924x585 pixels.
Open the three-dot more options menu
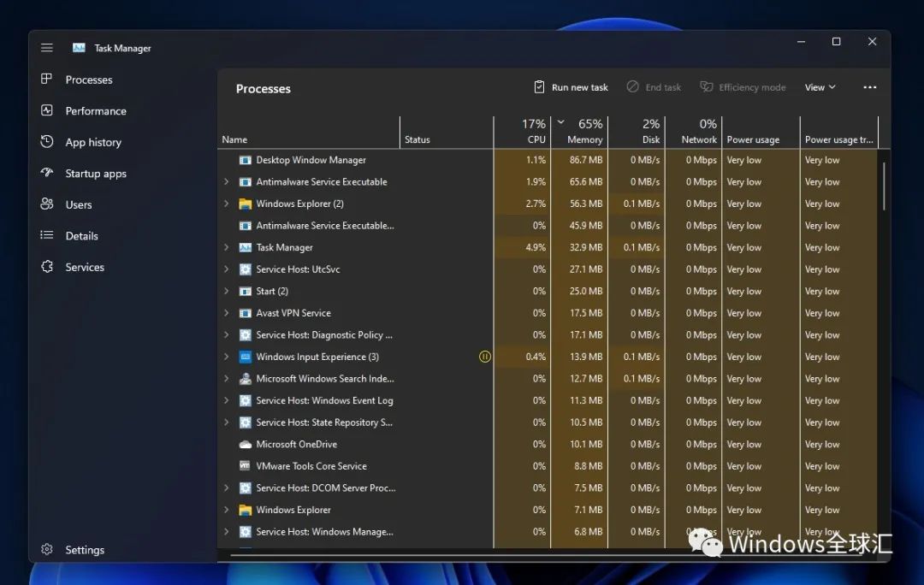[x=870, y=87]
